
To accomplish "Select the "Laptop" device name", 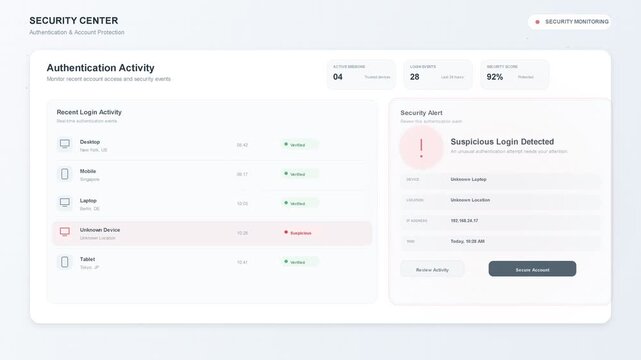I will 88,201.
